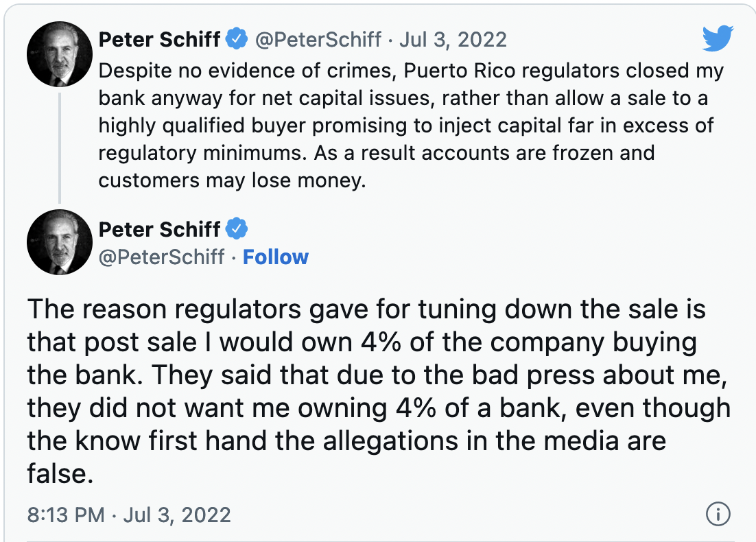Viewport: 756px width, 542px height.
Task: Click the Peter Schiff name above Follow
Action: (159, 228)
